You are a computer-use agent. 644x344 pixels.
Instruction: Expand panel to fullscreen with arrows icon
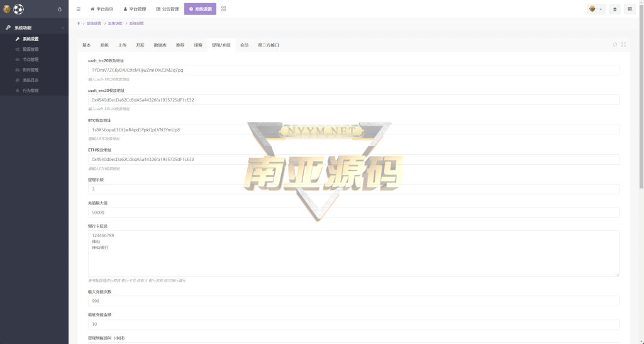[x=623, y=45]
